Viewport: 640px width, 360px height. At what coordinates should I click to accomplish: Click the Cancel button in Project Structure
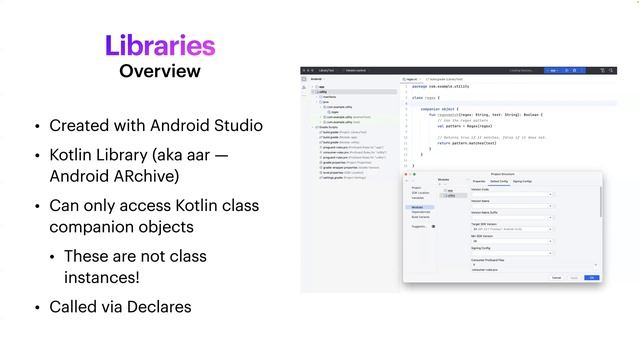[x=556, y=278]
